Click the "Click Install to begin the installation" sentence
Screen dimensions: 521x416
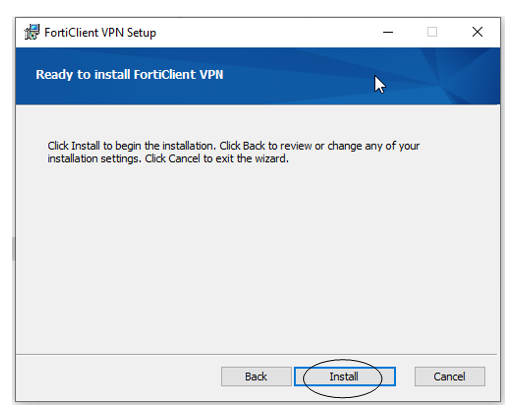[132, 146]
